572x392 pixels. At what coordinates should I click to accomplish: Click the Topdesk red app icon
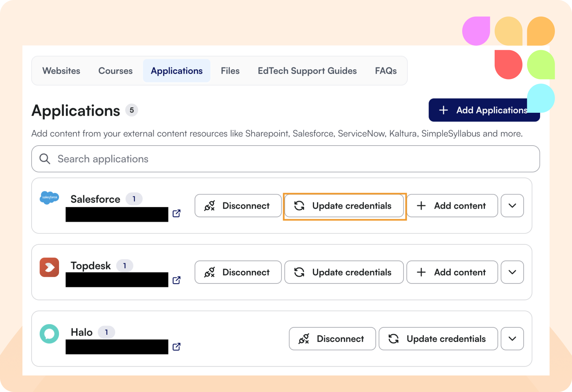pyautogui.click(x=49, y=267)
